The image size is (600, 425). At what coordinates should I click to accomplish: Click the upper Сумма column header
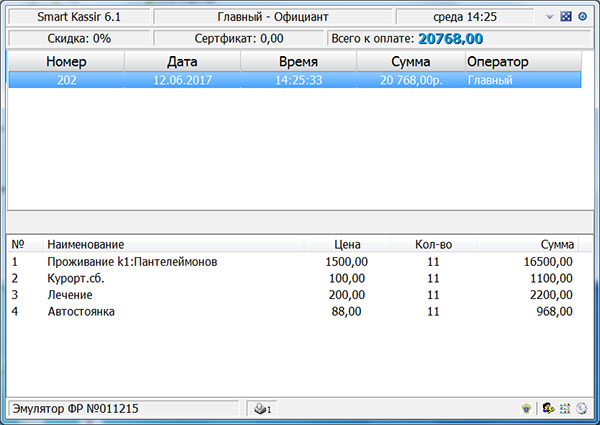tap(410, 62)
